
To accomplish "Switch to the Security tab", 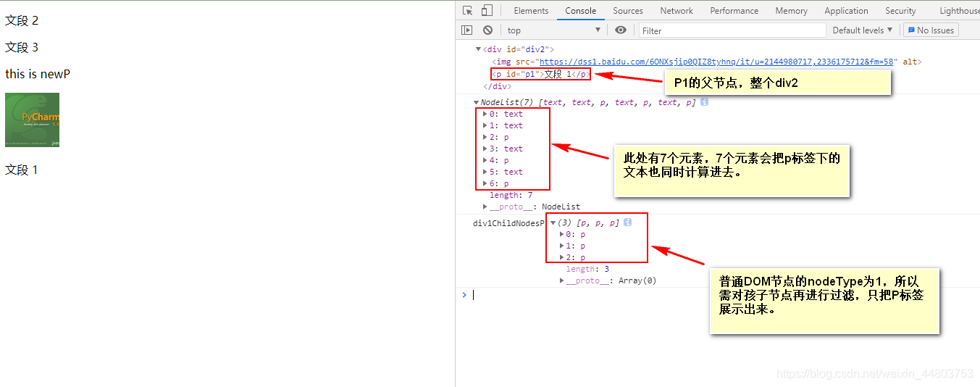I will point(900,10).
